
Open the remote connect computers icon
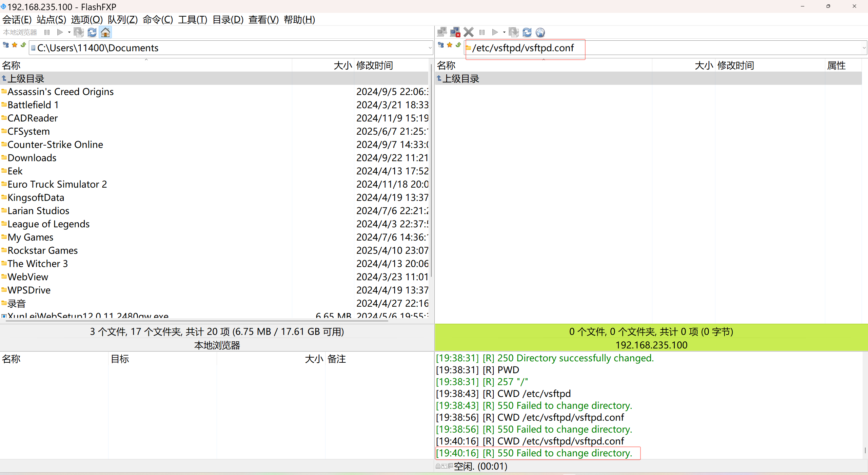(x=442, y=32)
